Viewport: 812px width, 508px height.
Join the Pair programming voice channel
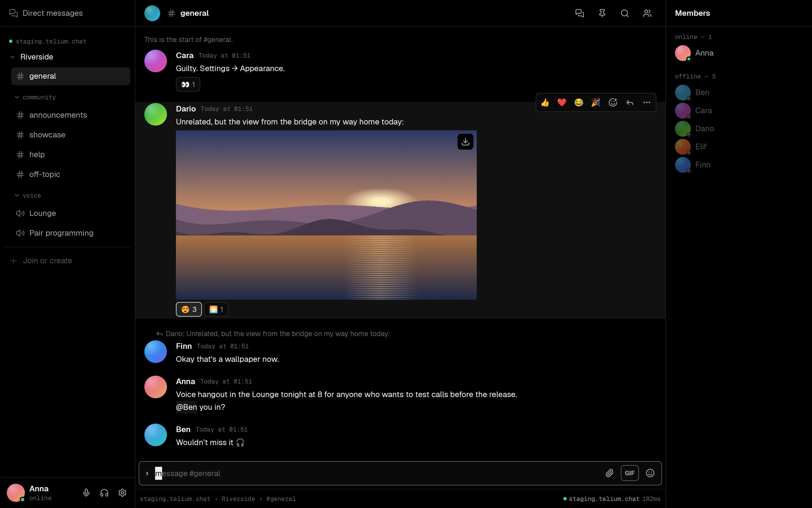(x=70, y=233)
